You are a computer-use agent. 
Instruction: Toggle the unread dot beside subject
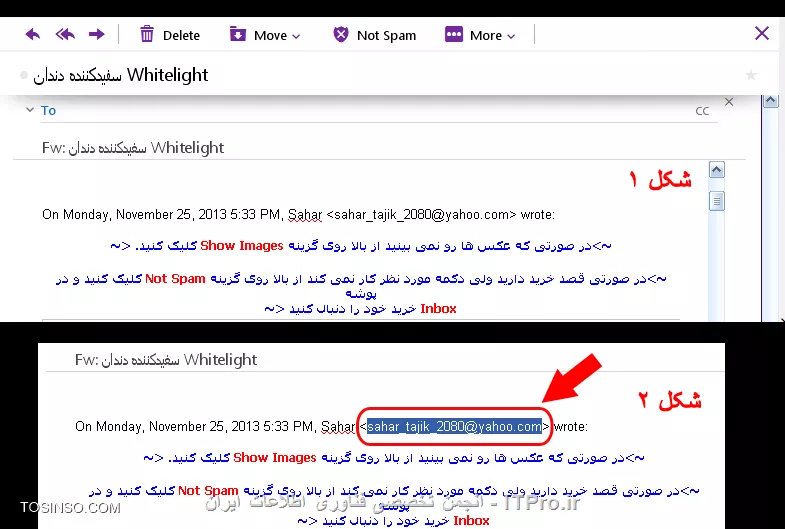24,75
